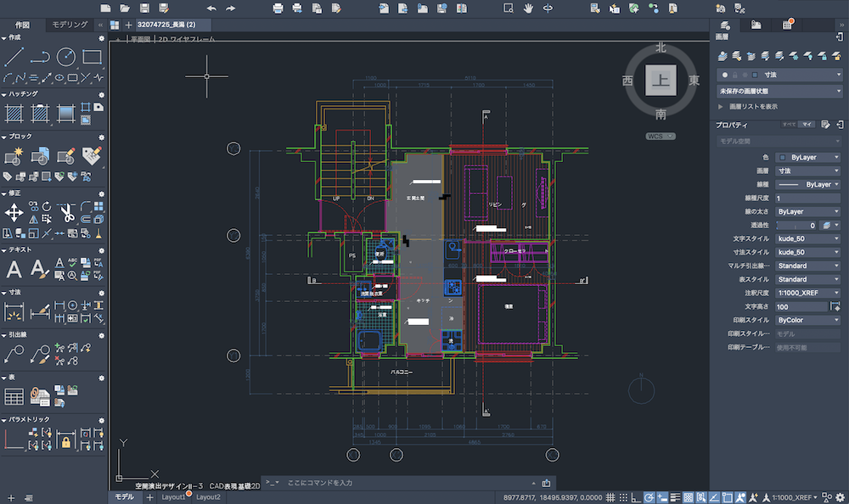
Task: Select the Fillet tool
Action: point(86,206)
